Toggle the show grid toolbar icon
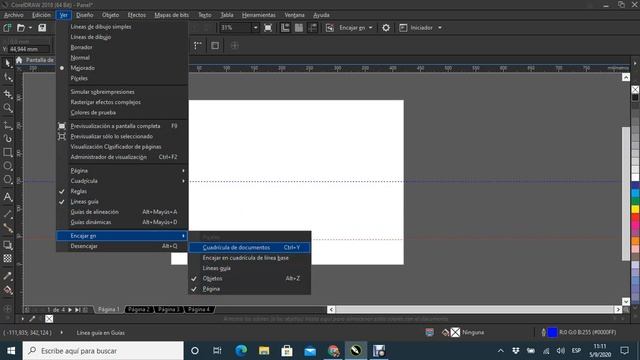640x360 pixels. (299, 28)
